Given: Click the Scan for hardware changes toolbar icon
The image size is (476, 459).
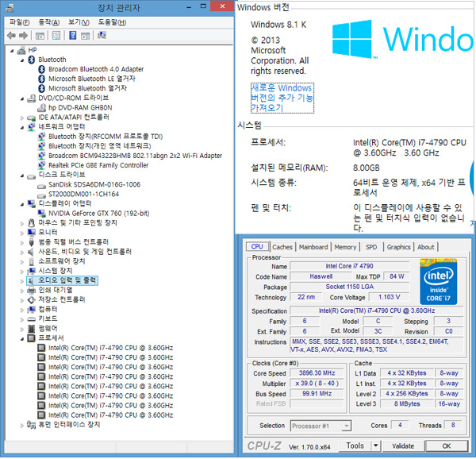Looking at the screenshot, I should pos(102,36).
